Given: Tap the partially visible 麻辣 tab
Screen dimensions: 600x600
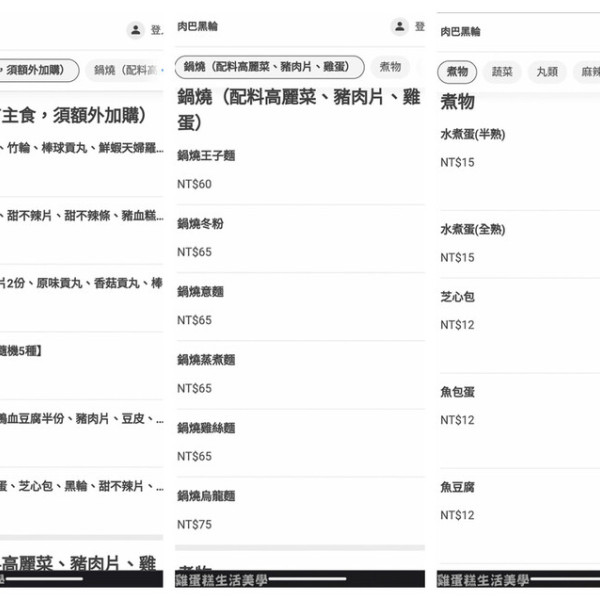Looking at the screenshot, I should (588, 72).
